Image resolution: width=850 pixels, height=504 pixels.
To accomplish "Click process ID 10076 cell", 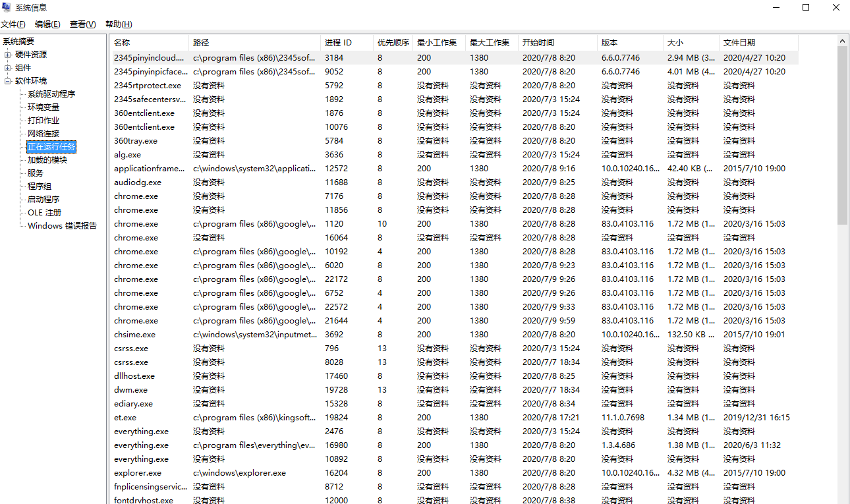I will pos(336,126).
